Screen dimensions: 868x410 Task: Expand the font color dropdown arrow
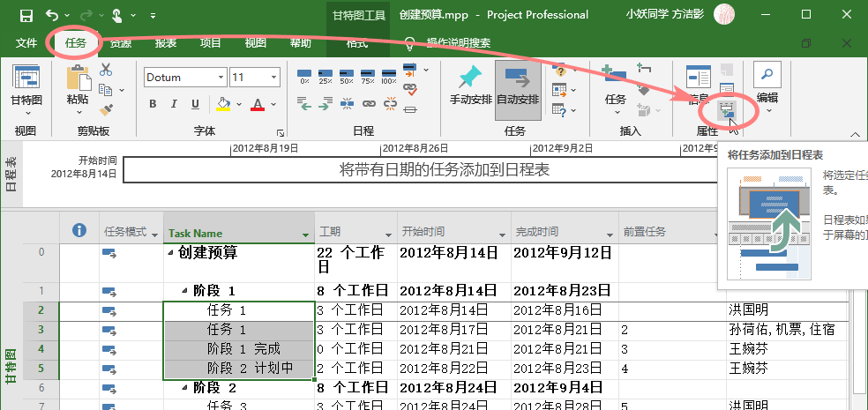(x=273, y=104)
